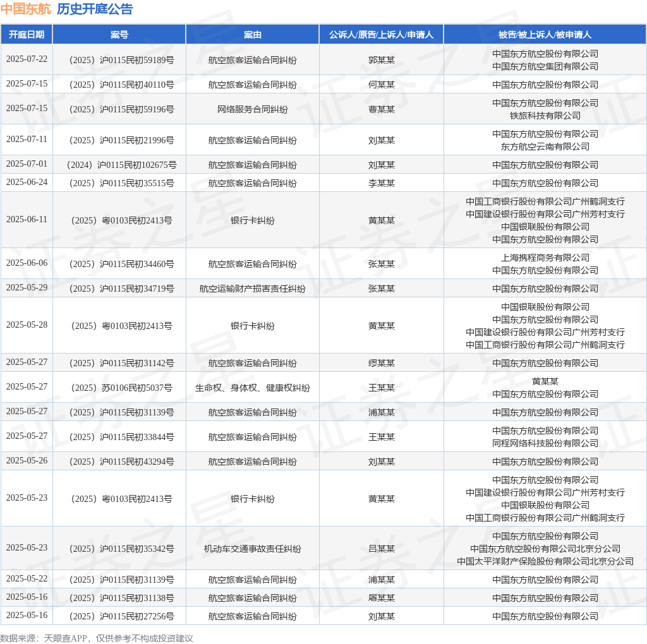Click 中国银联股份有限公司 in the 2025-05-28 row

click(x=545, y=307)
